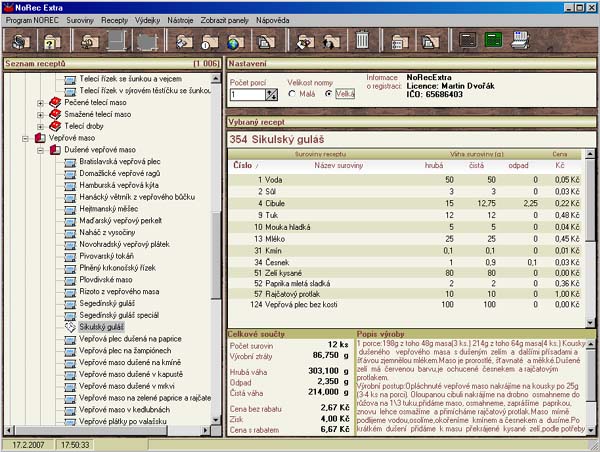Viewport: 600px width, 452px height.
Task: Click the folder with clock icon
Action: click(x=208, y=42)
